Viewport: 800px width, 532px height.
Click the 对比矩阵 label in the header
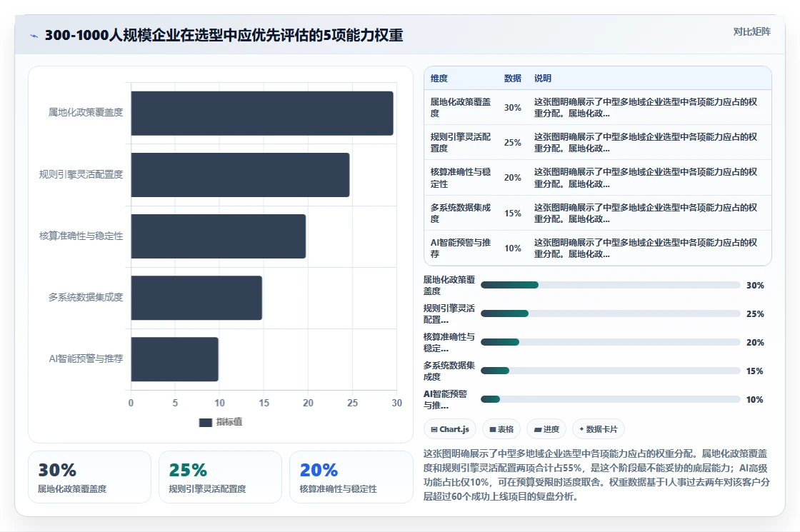(751, 31)
